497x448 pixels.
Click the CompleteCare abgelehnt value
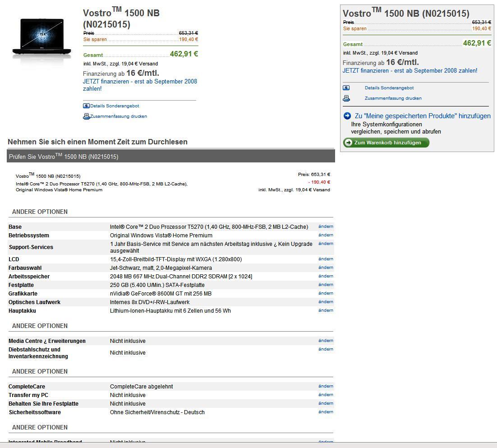click(141, 387)
